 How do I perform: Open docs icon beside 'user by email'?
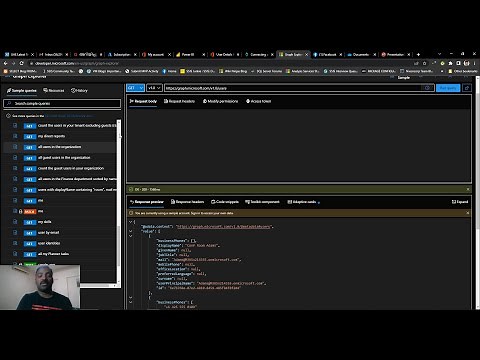[15, 232]
